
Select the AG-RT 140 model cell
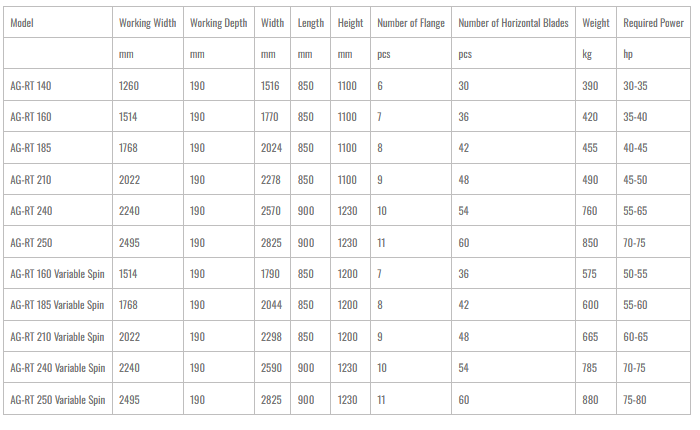click(x=30, y=86)
